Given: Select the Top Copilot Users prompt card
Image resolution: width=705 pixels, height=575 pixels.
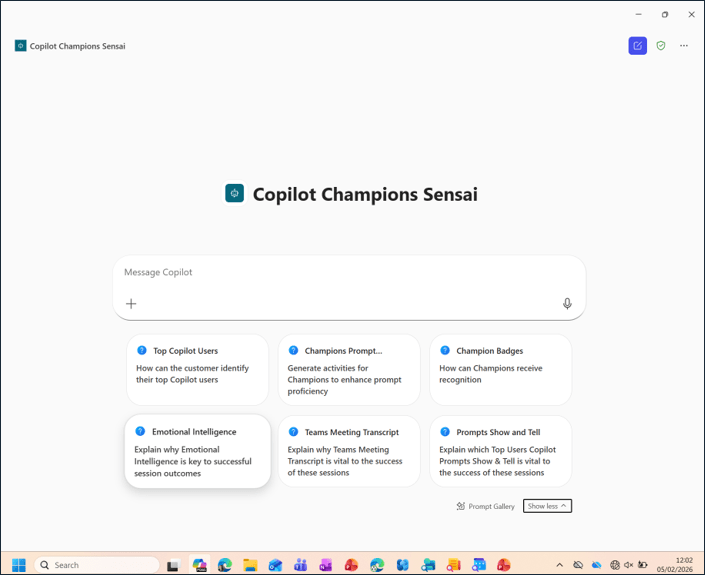Looking at the screenshot, I should (x=197, y=370).
